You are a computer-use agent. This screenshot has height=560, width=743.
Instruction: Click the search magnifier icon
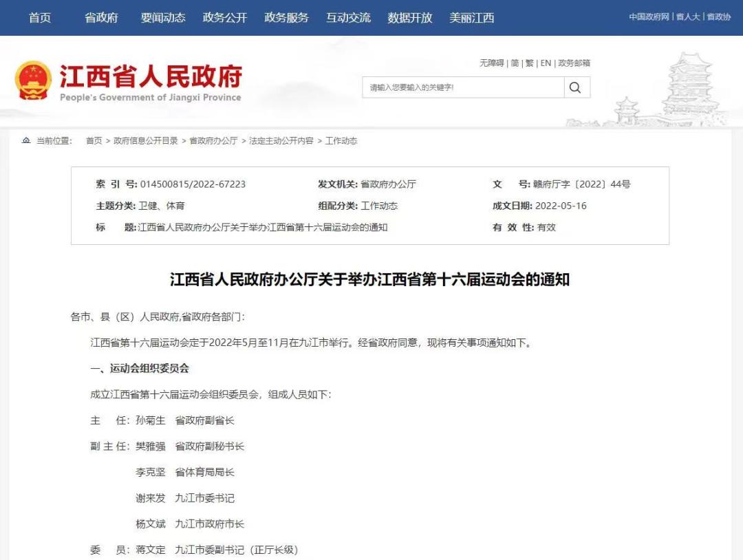[x=576, y=87]
